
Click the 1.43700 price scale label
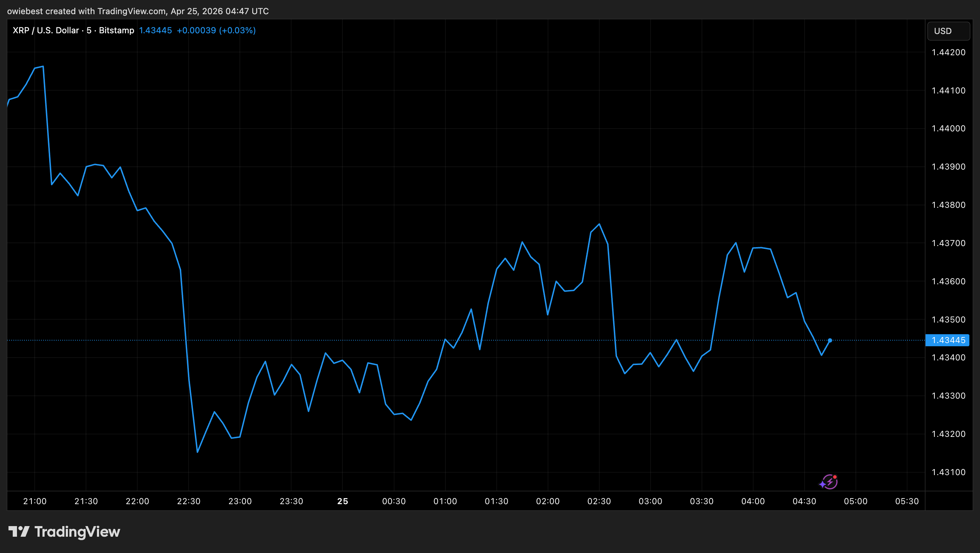948,243
